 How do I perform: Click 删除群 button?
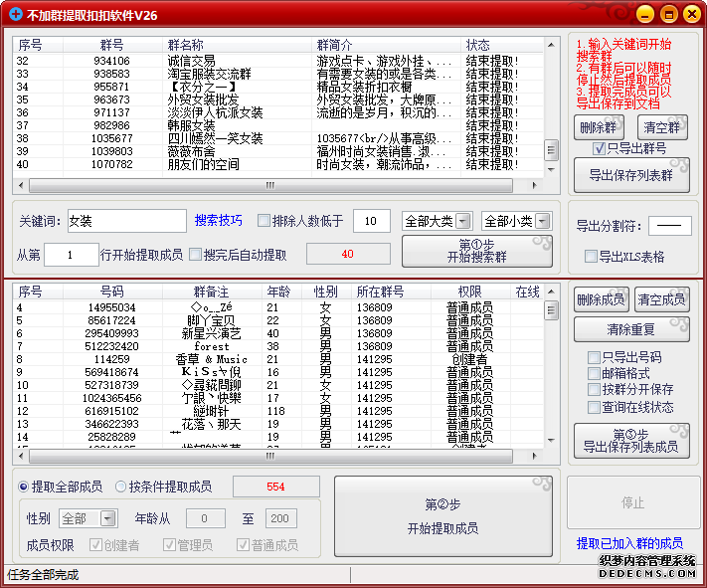pyautogui.click(x=599, y=127)
